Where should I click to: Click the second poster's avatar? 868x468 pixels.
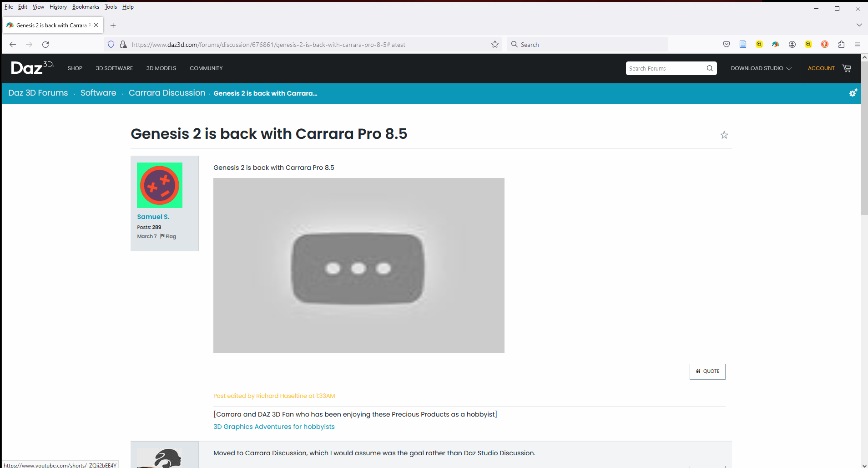point(160,458)
